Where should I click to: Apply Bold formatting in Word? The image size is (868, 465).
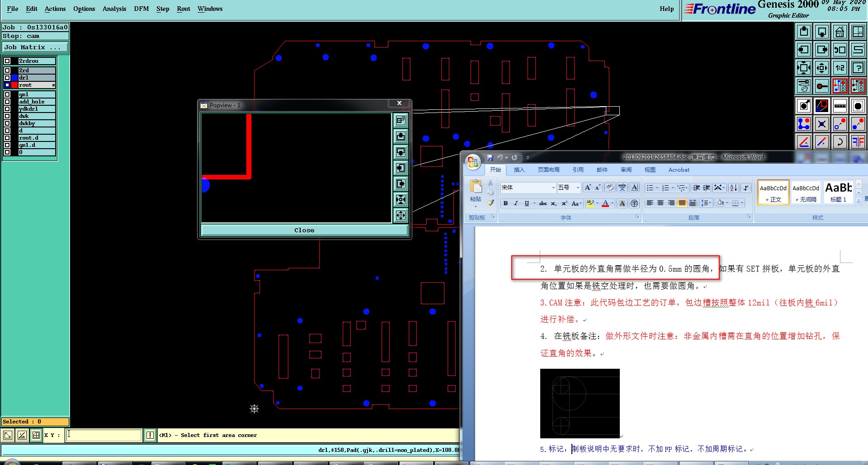point(505,203)
